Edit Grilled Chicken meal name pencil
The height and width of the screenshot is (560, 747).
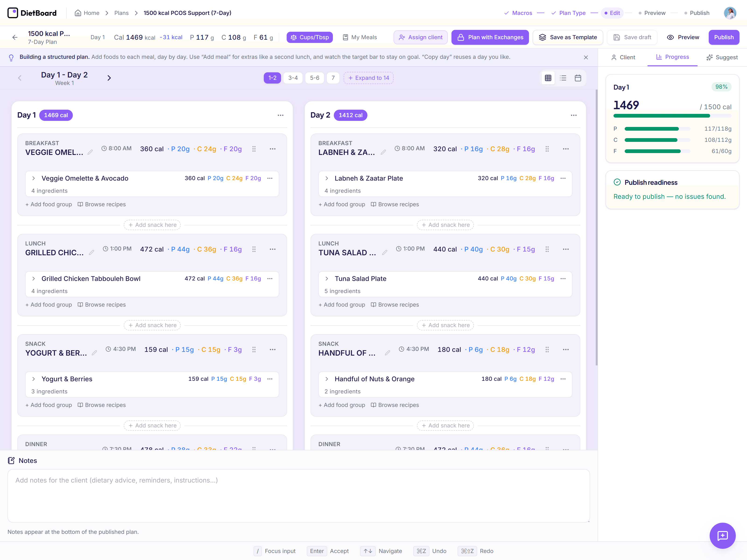pyautogui.click(x=92, y=252)
